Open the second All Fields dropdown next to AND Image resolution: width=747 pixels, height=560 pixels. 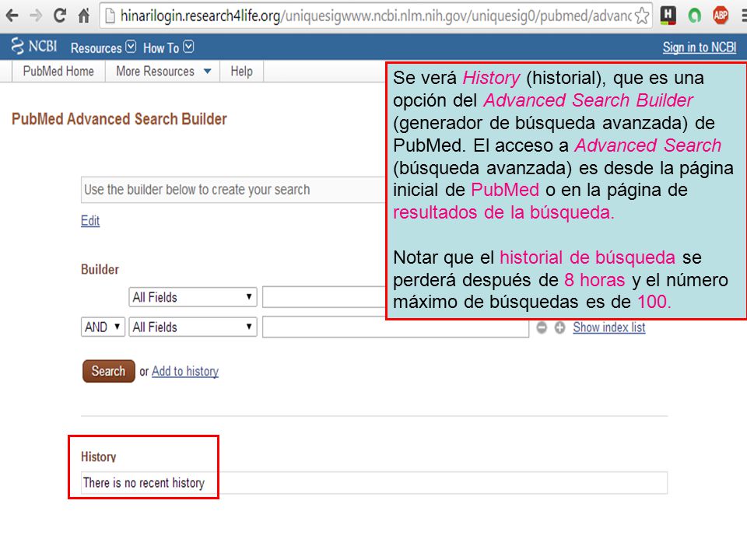[192, 327]
